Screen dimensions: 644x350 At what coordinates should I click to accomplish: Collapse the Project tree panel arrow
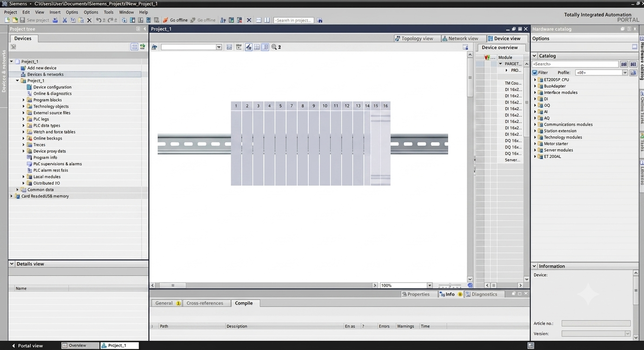145,29
